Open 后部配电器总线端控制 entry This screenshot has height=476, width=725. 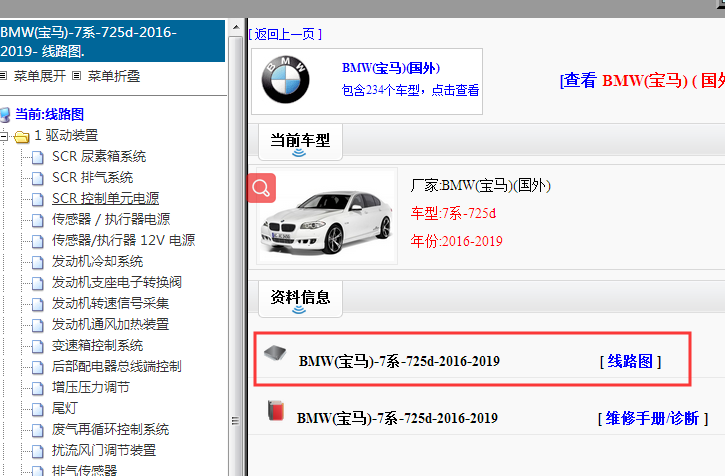pos(117,366)
